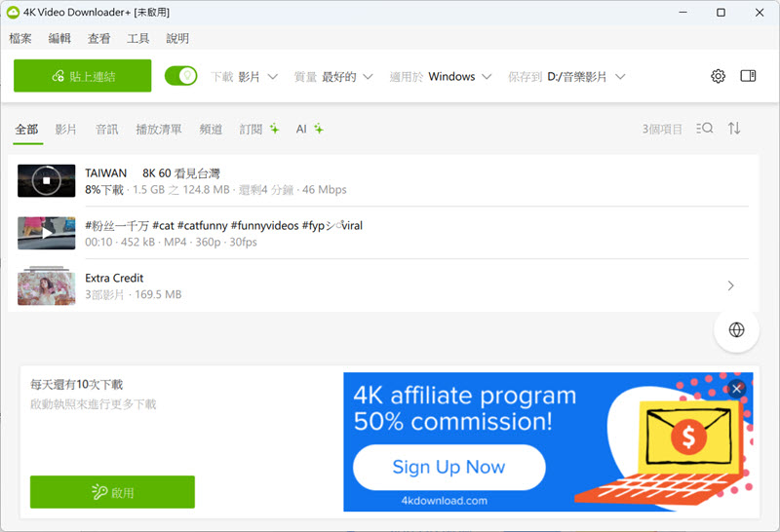Screen dimensions: 780x532
Task: Open the 4kdownload.com link in the ad
Action: [445, 501]
